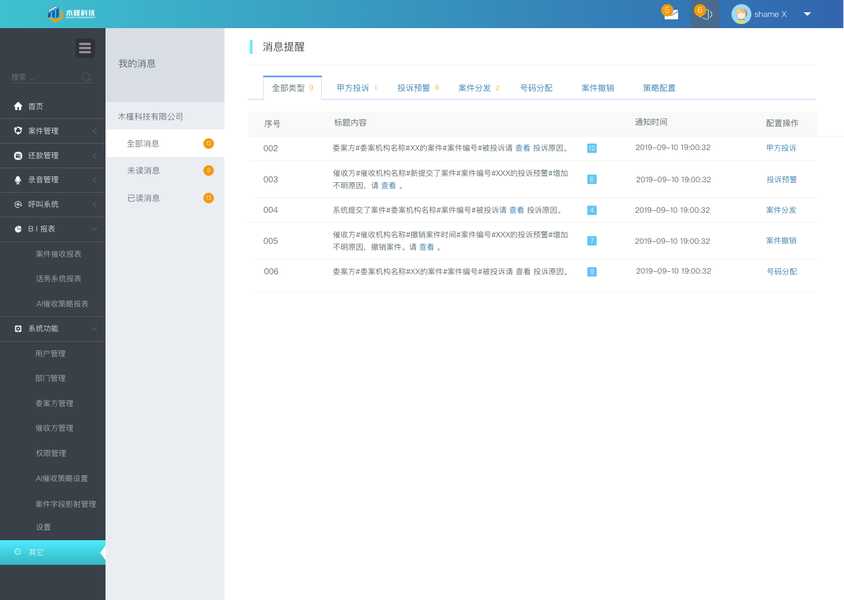The width and height of the screenshot is (844, 600).
Task: Toggle the hamburger sidebar menu
Action: (85, 48)
